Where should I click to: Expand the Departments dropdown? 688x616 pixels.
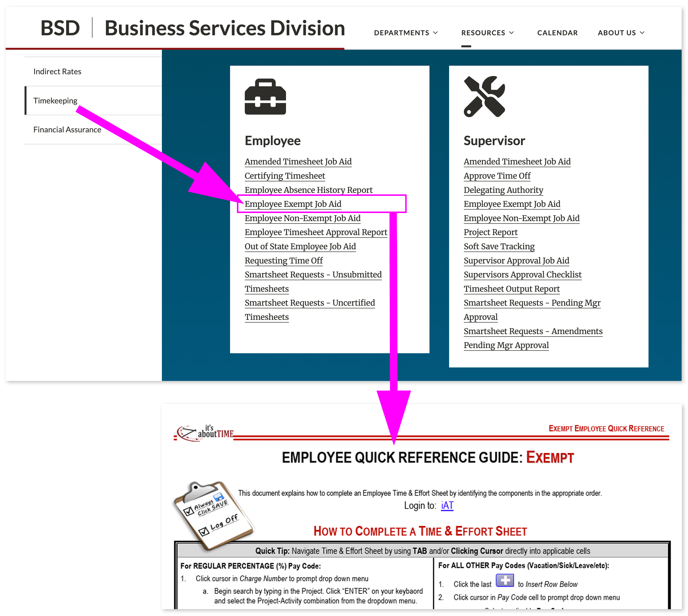click(x=406, y=33)
